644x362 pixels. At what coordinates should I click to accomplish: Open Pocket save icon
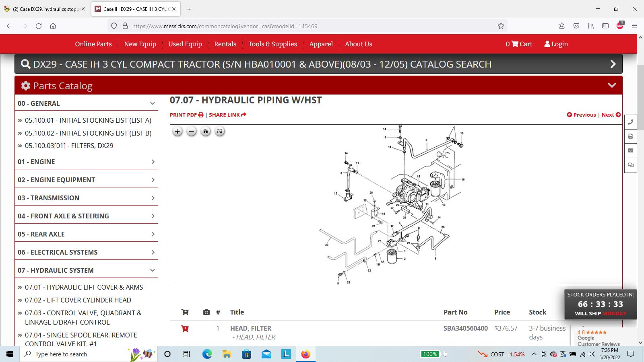click(576, 26)
